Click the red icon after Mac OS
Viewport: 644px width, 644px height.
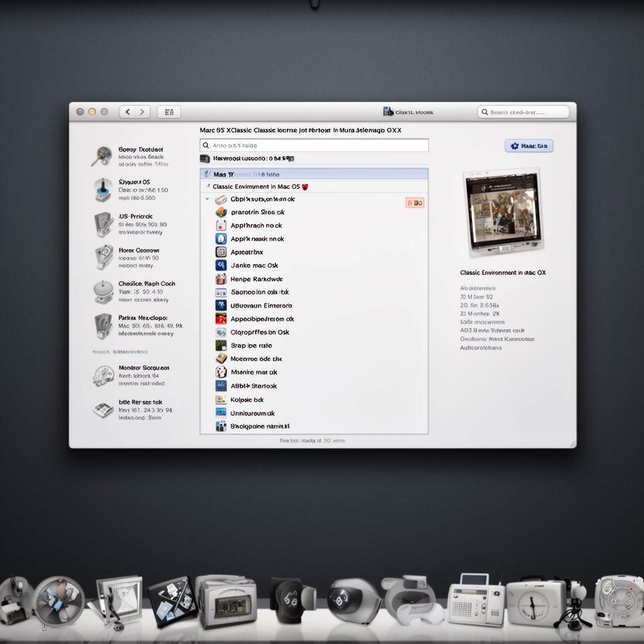click(305, 187)
